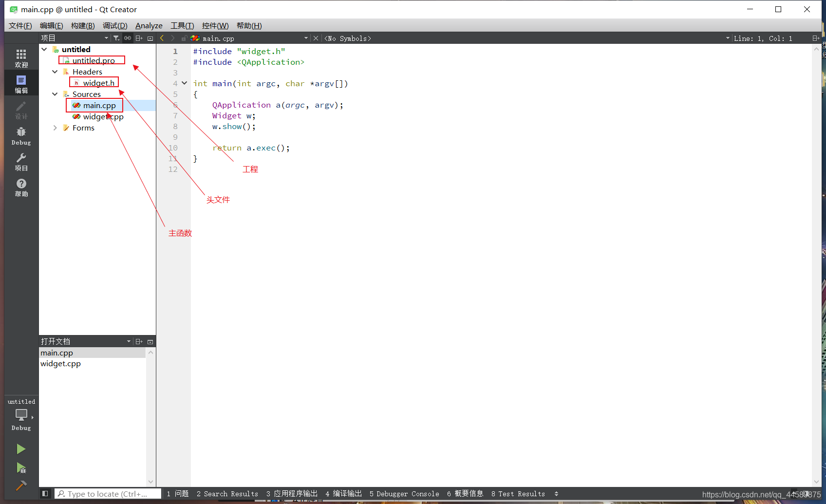Split the project panel view

pyautogui.click(x=139, y=38)
